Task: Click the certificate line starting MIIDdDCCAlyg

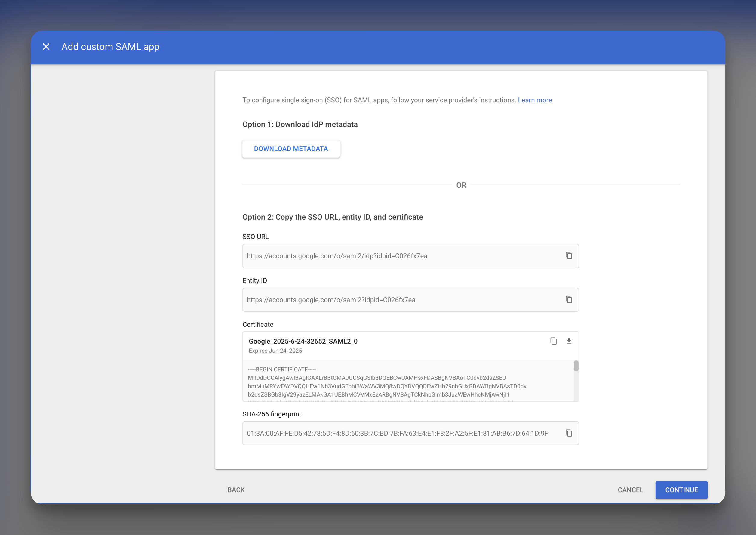Action: coord(377,378)
